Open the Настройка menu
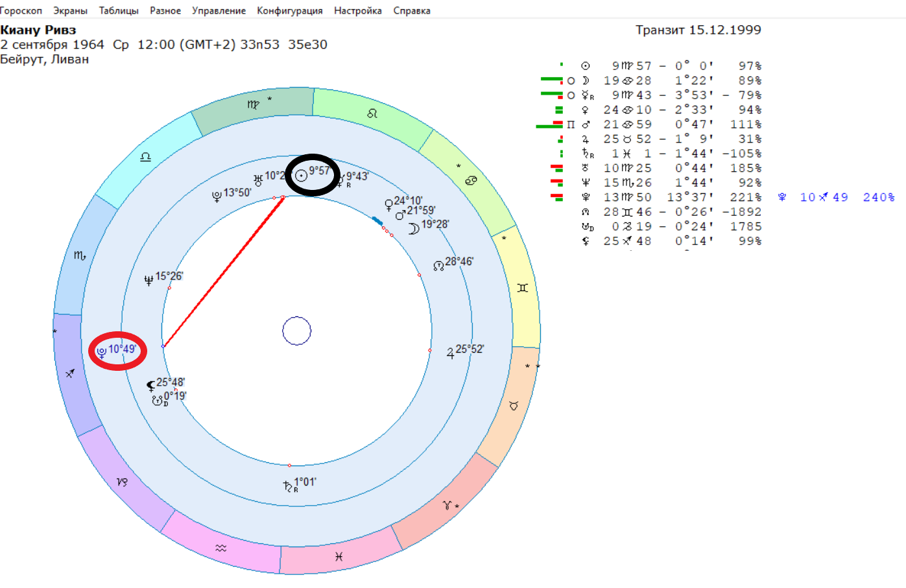Image resolution: width=906 pixels, height=588 pixels. [x=357, y=10]
